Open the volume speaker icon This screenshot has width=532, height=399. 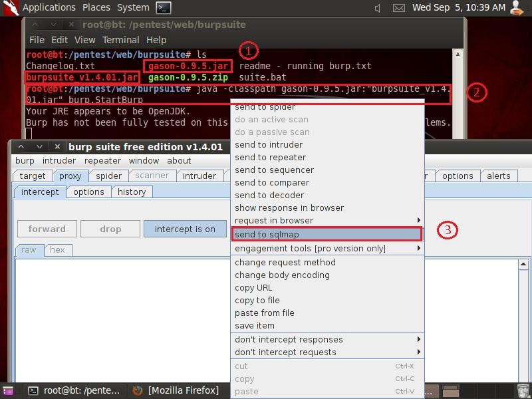coord(377,8)
